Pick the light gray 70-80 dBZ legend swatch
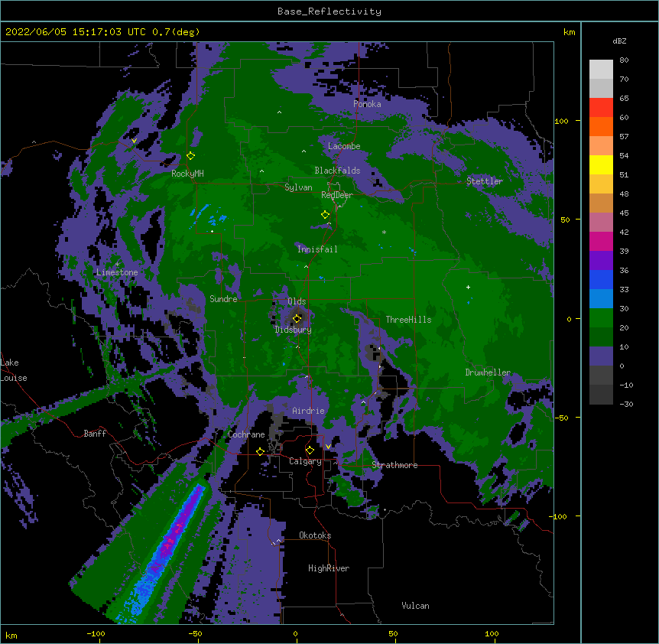The height and width of the screenshot is (644, 659). (x=601, y=70)
